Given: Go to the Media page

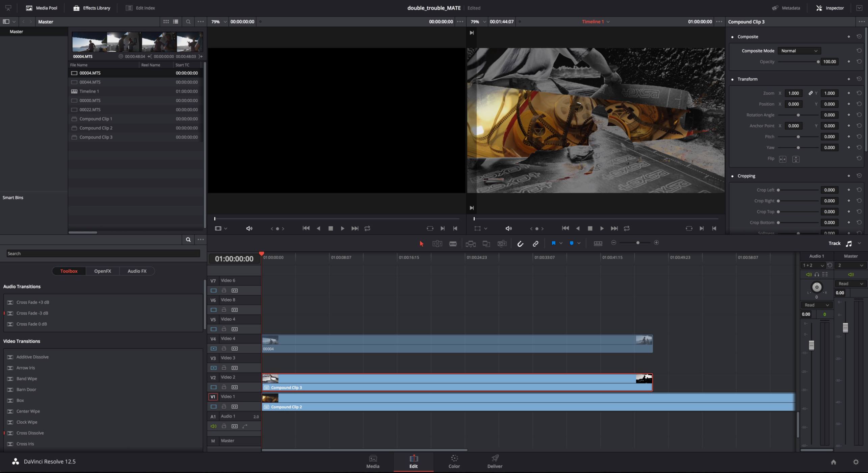Looking at the screenshot, I should click(x=373, y=462).
